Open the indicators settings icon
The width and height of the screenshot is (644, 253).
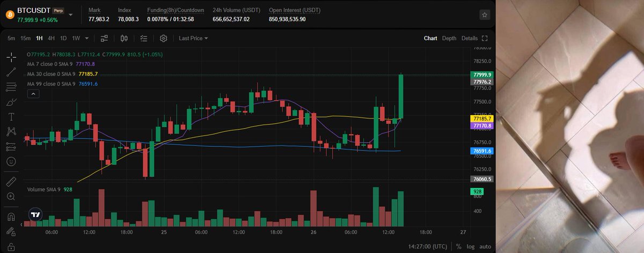coord(104,39)
